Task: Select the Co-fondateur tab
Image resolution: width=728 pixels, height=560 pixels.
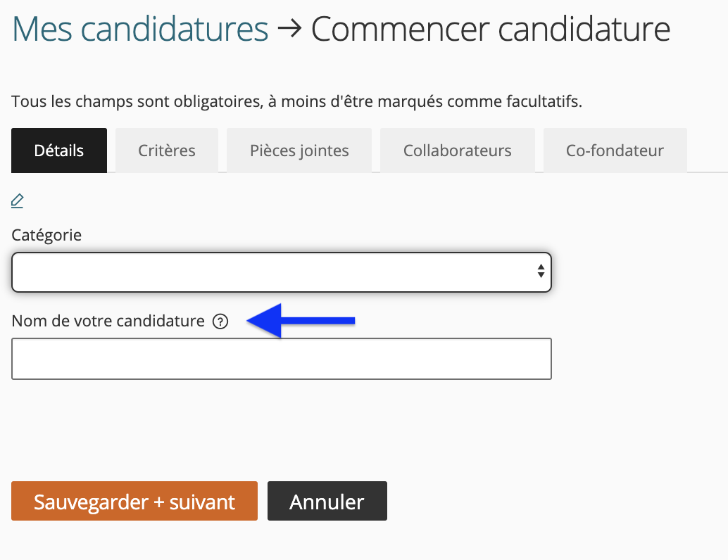Action: (x=615, y=151)
